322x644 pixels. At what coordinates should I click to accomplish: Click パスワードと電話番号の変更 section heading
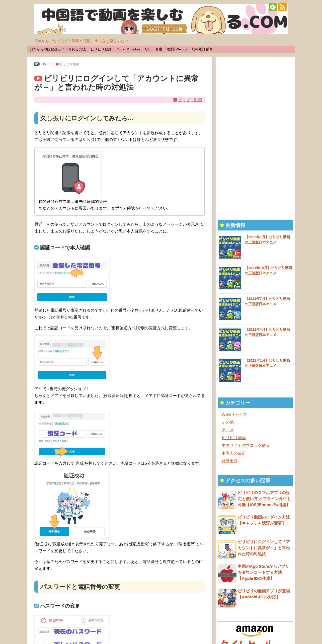coord(119,587)
